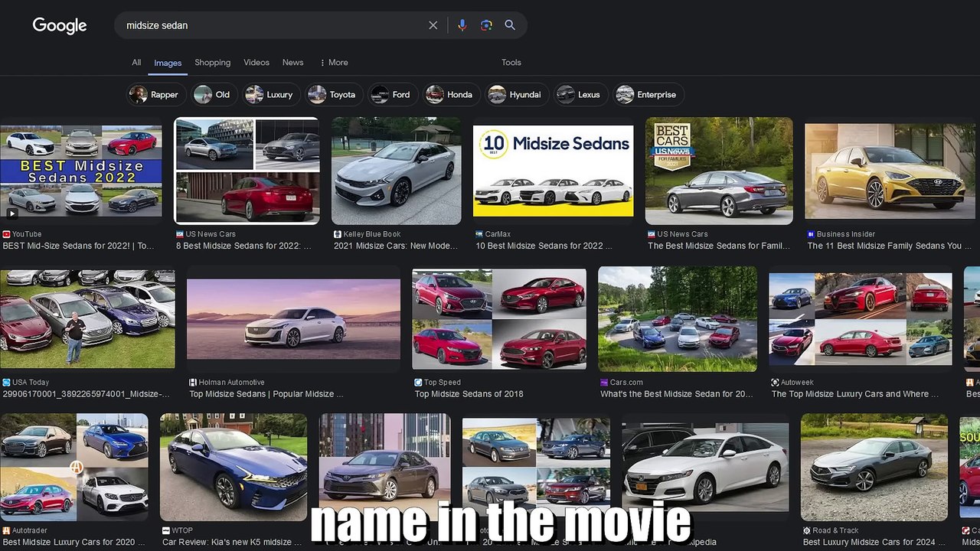The width and height of the screenshot is (980, 551).
Task: Open the white Honda Accord thumbnail
Action: (705, 467)
